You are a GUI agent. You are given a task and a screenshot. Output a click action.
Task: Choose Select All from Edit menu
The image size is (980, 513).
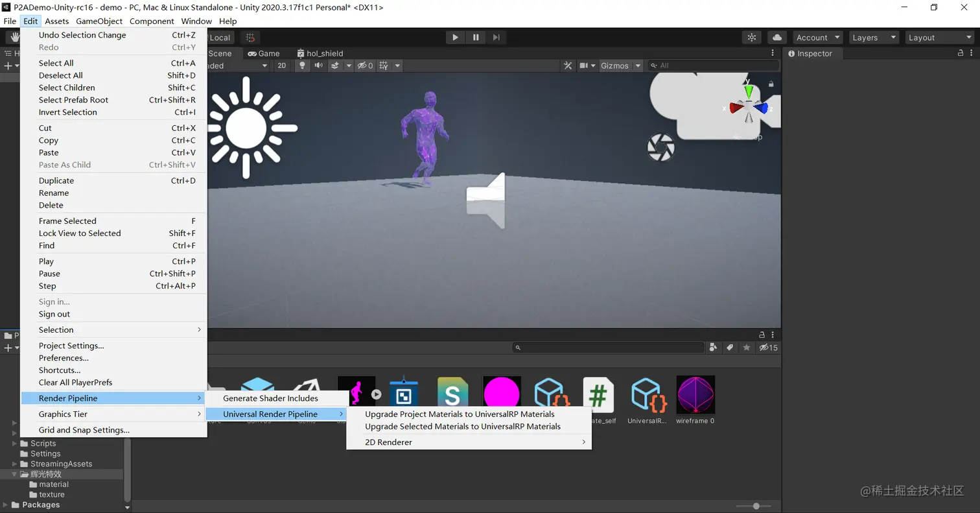pyautogui.click(x=113, y=63)
